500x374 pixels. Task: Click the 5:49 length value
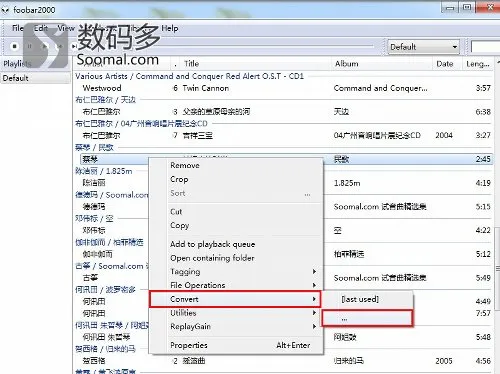click(x=483, y=278)
